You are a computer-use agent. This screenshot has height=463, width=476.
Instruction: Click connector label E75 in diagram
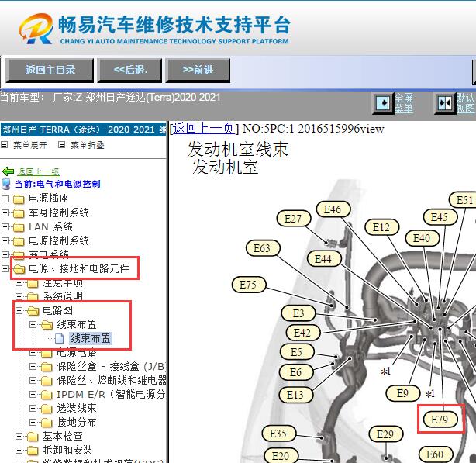[x=248, y=285]
